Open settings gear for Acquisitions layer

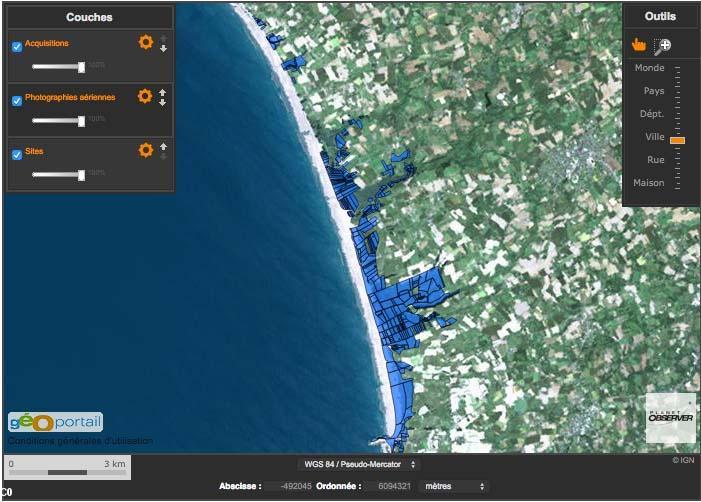coord(146,43)
